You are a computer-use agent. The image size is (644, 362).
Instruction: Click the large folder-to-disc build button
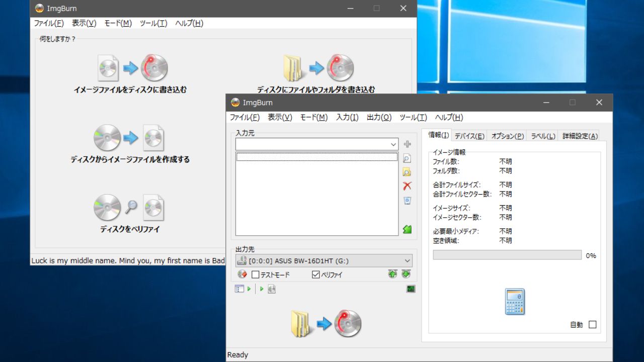click(326, 323)
